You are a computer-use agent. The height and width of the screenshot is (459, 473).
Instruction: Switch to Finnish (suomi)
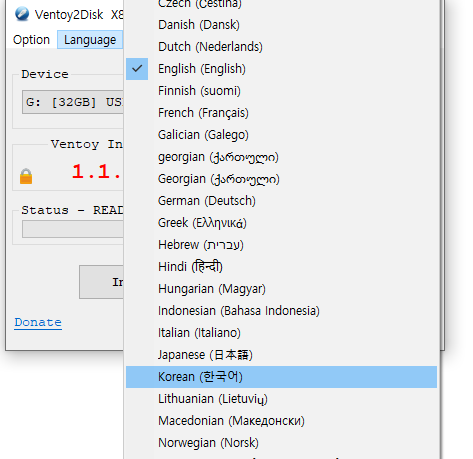[281, 91]
